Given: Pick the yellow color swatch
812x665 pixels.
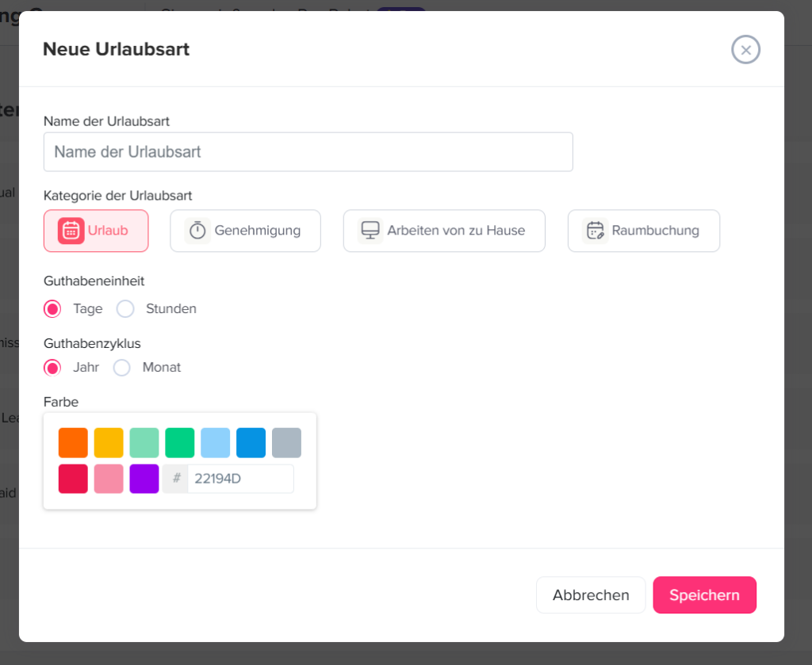Looking at the screenshot, I should tap(109, 443).
